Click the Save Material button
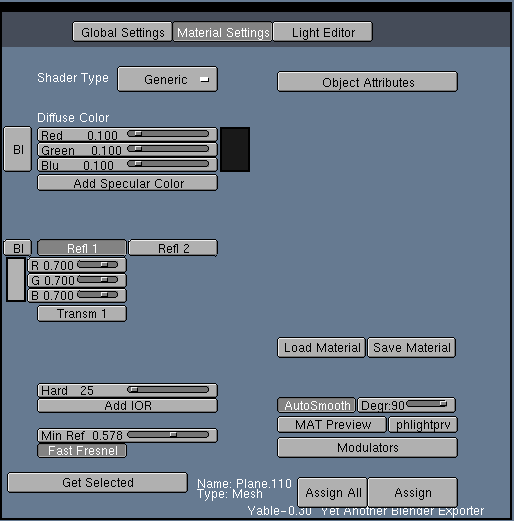 pos(412,347)
